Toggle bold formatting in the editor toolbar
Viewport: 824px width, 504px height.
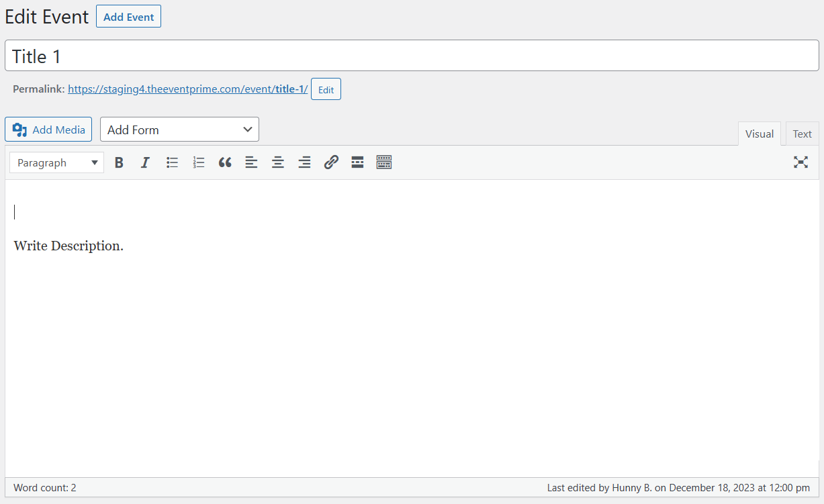point(119,162)
